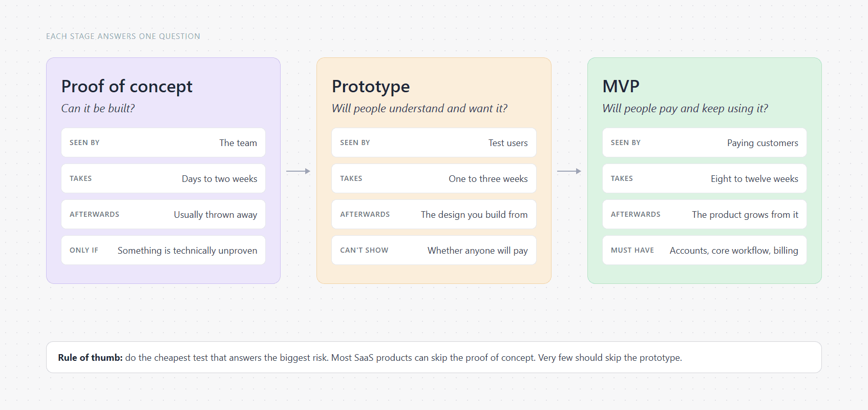Select the 'Paying customers' row
Image resolution: width=868 pixels, height=410 pixels.
tap(705, 142)
